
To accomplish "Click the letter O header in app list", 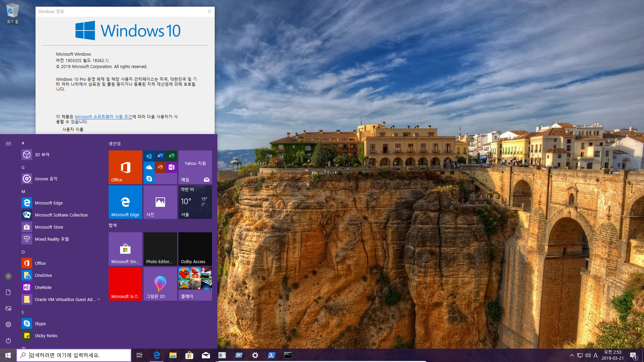I will [23, 252].
